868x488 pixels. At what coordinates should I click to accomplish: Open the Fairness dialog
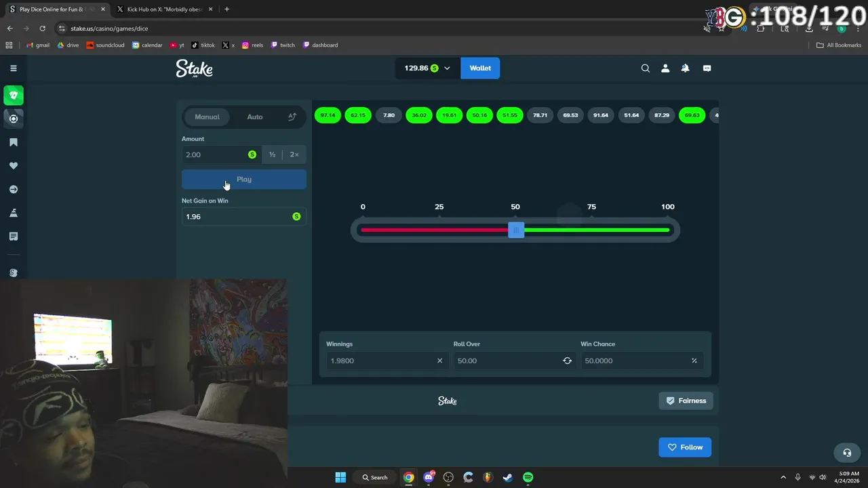tap(686, 401)
